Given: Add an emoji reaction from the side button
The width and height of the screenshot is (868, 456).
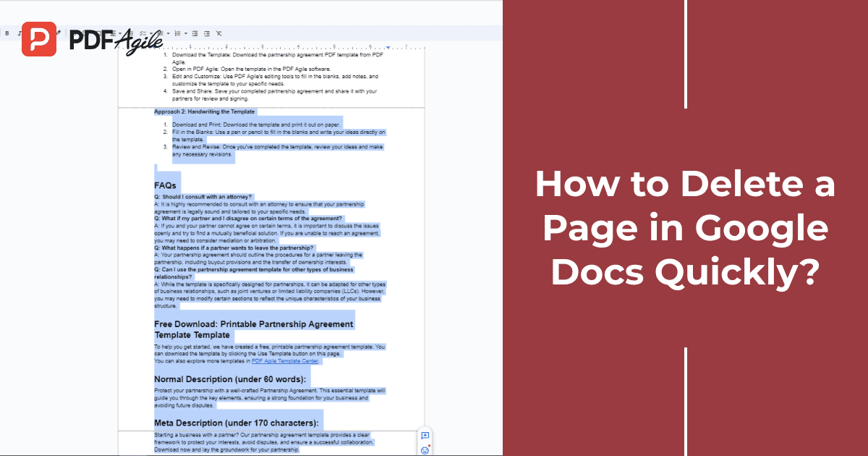Looking at the screenshot, I should pyautogui.click(x=425, y=450).
